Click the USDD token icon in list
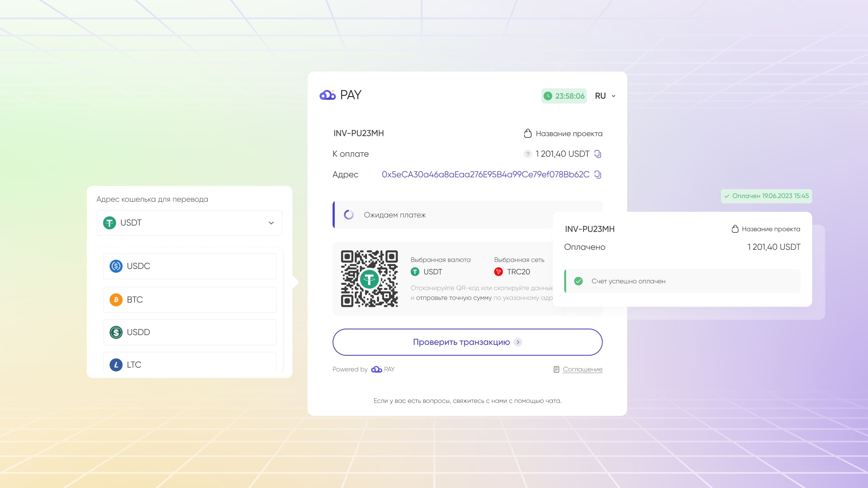868x488 pixels. tap(116, 332)
